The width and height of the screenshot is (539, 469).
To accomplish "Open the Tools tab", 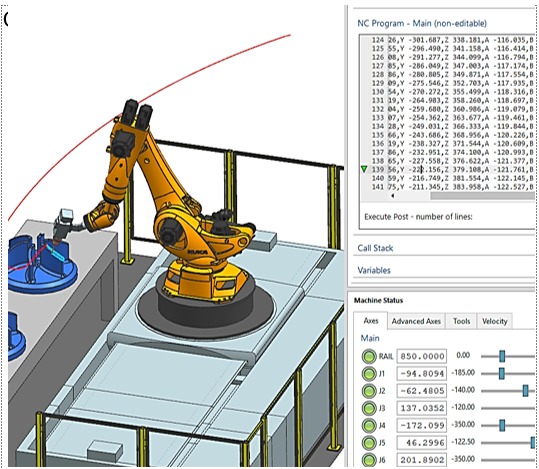I will [461, 321].
